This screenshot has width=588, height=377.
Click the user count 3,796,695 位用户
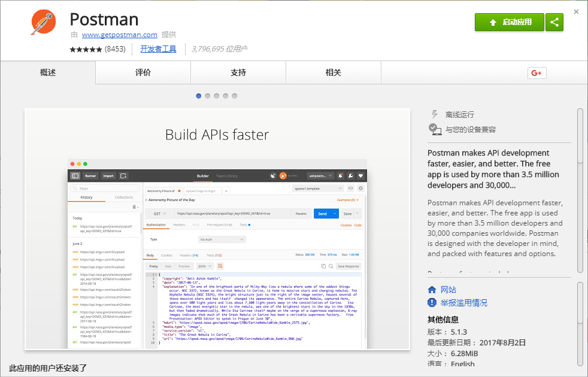coord(219,49)
